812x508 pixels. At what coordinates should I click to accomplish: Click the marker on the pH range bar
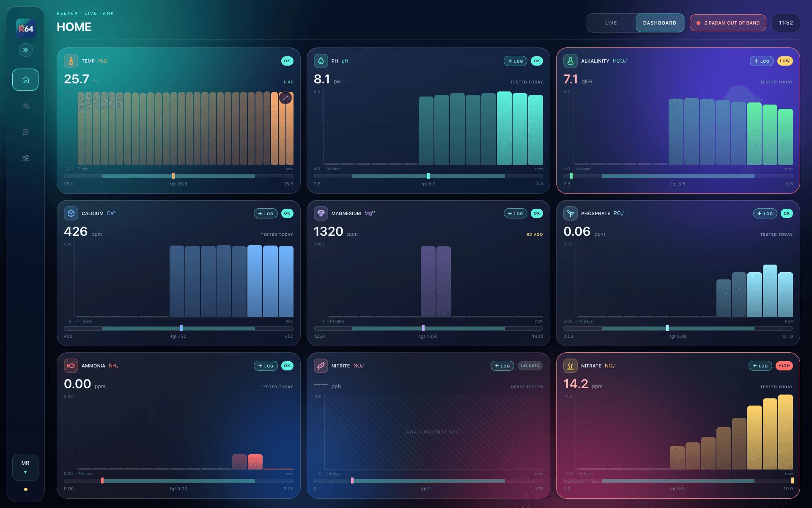(428, 176)
